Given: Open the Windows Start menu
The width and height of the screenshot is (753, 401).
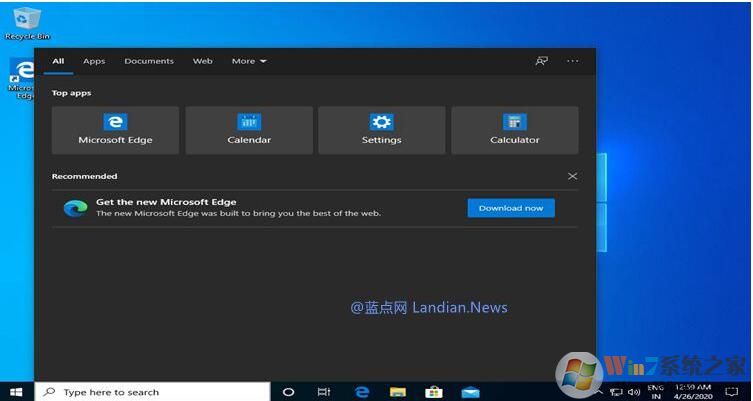Looking at the screenshot, I should click(16, 392).
